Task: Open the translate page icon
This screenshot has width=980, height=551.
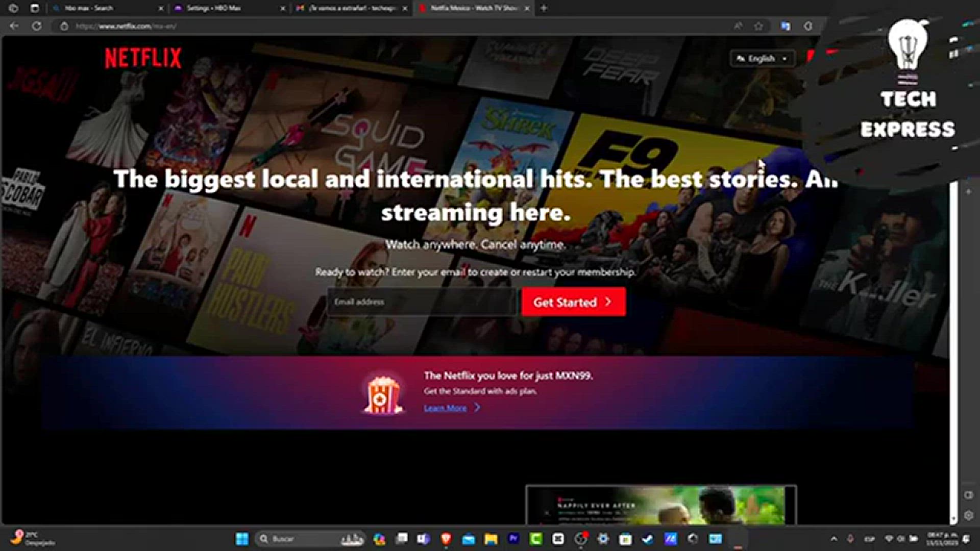Action: (786, 26)
